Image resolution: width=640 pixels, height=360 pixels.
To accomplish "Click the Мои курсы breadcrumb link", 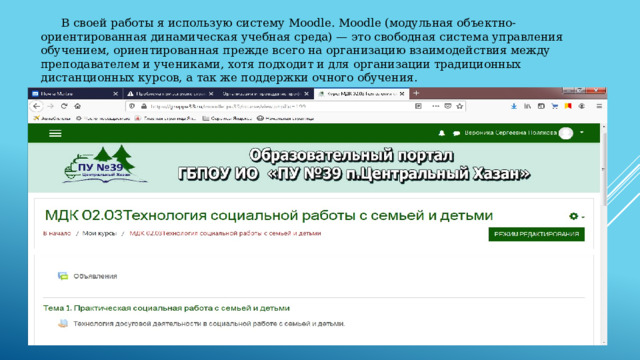I will click(100, 233).
